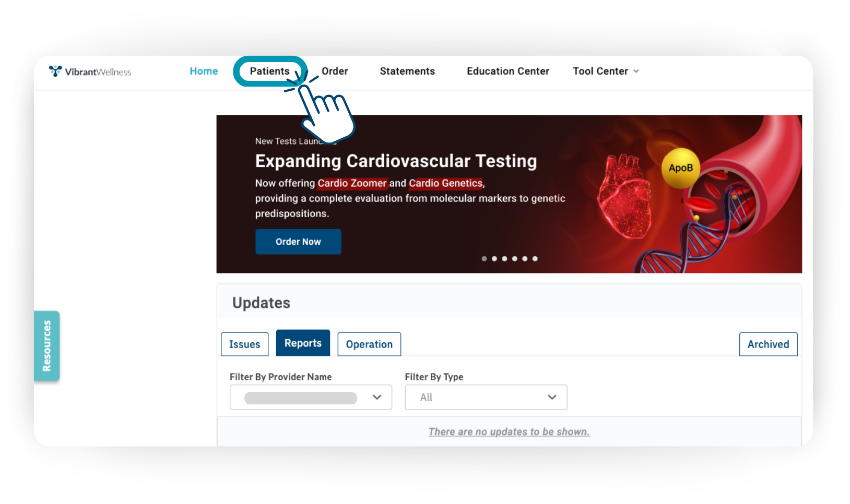The height and width of the screenshot is (504, 850).
Task: Open the Education Center
Action: click(x=507, y=71)
